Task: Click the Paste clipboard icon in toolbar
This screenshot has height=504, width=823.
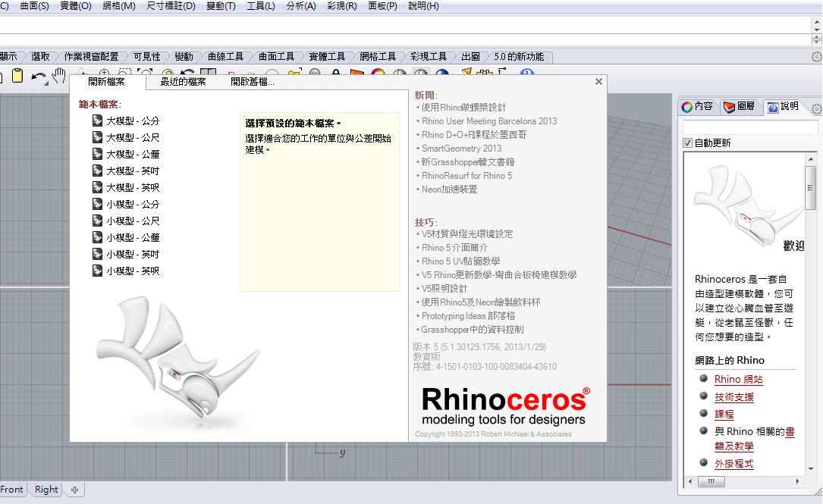Action: [x=17, y=76]
